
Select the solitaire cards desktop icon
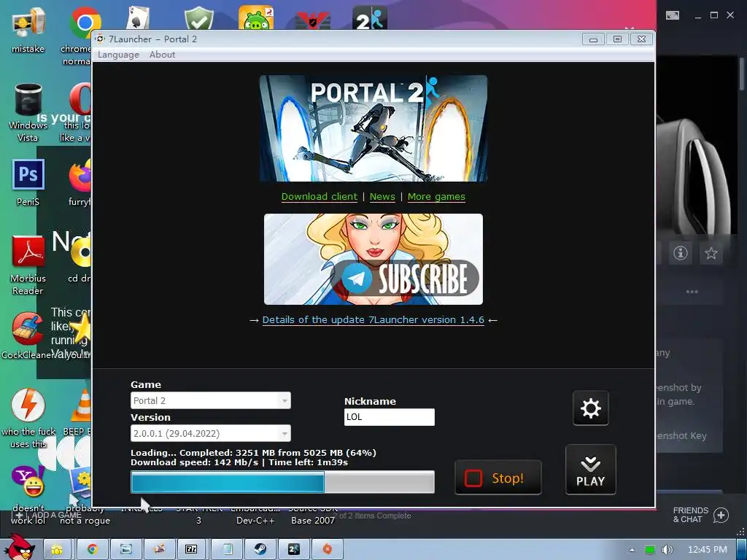coord(138,18)
